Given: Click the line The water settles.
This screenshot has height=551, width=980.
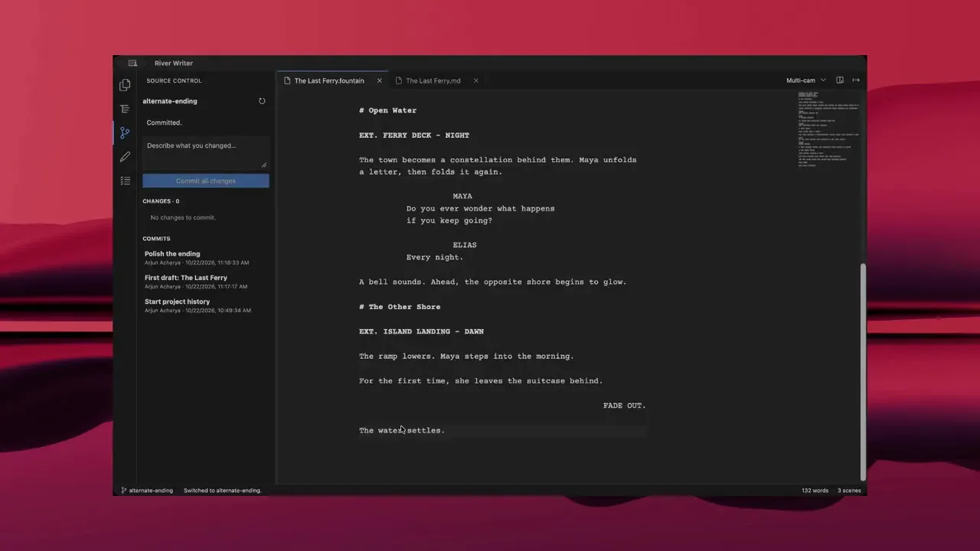Looking at the screenshot, I should click(402, 430).
